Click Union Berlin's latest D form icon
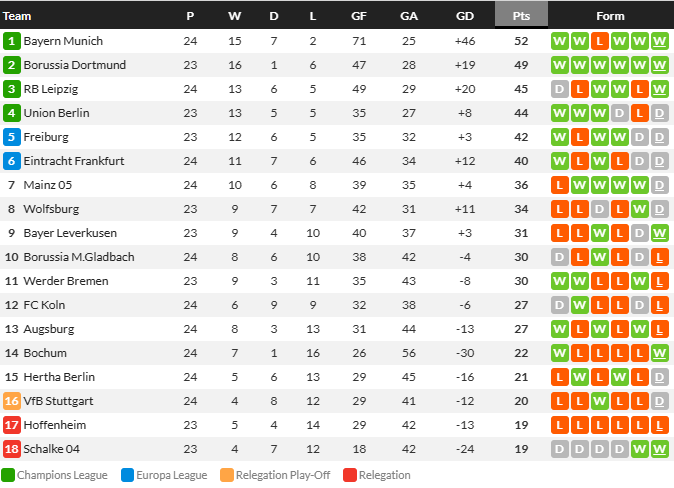 659,113
